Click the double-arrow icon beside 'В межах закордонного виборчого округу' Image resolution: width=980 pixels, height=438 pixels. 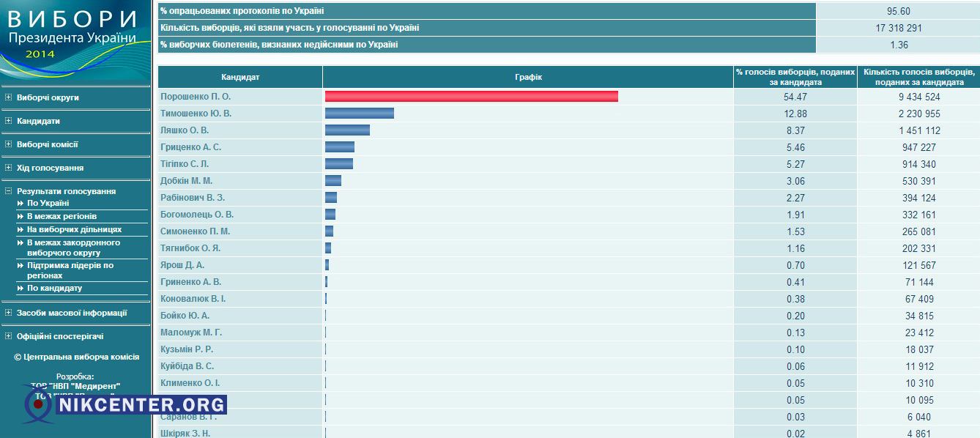tap(21, 242)
